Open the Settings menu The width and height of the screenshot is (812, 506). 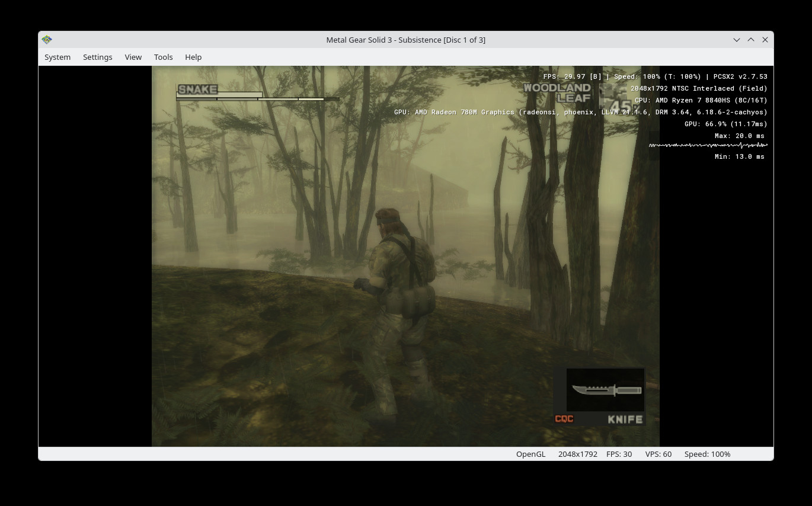(x=98, y=57)
